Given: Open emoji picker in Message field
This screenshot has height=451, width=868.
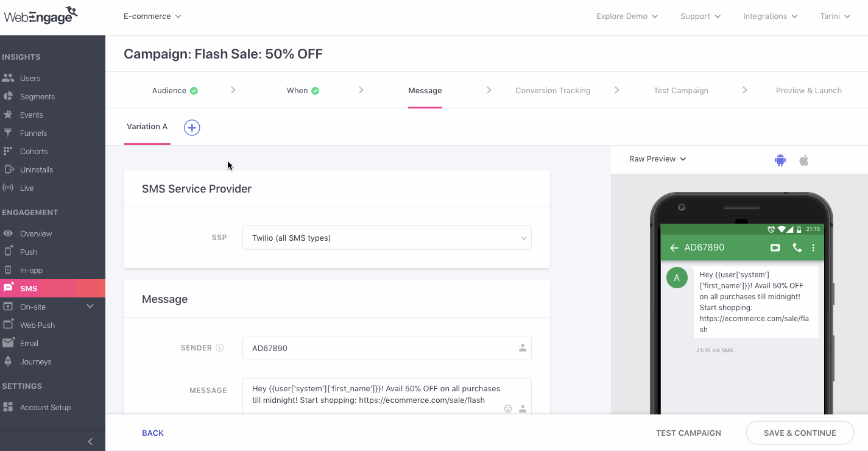Looking at the screenshot, I should click(x=508, y=409).
